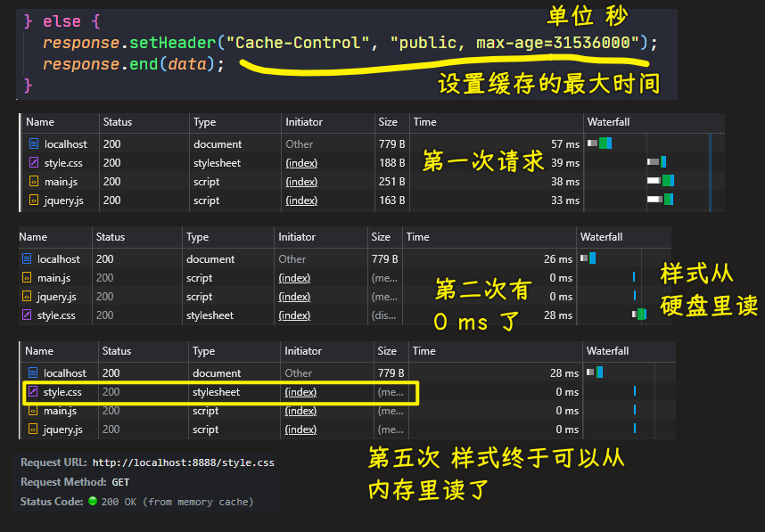
Task: Click the main.js script icon in the 38 ms row
Action: point(34,182)
